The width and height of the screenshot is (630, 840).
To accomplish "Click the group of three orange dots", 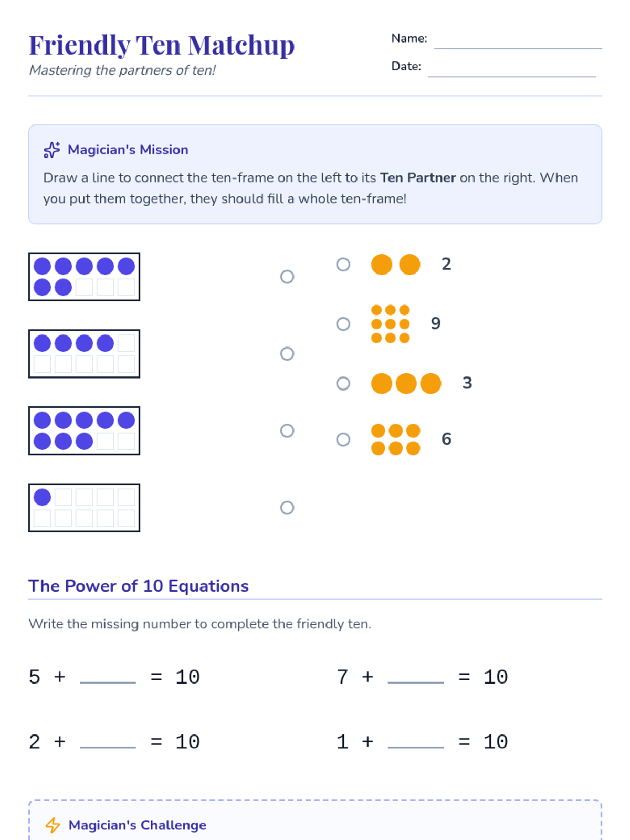I will [x=406, y=383].
